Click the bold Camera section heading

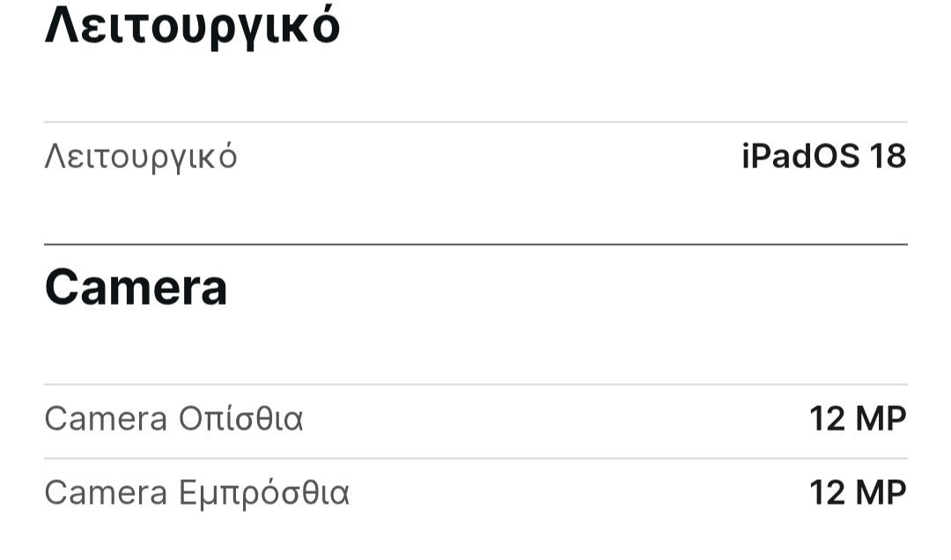click(x=136, y=287)
